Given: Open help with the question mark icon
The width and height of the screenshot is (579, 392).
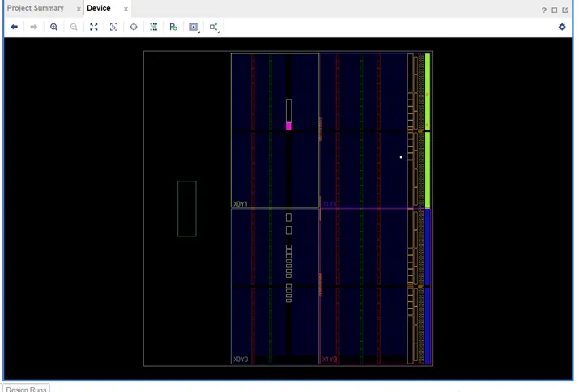Looking at the screenshot, I should point(543,10).
